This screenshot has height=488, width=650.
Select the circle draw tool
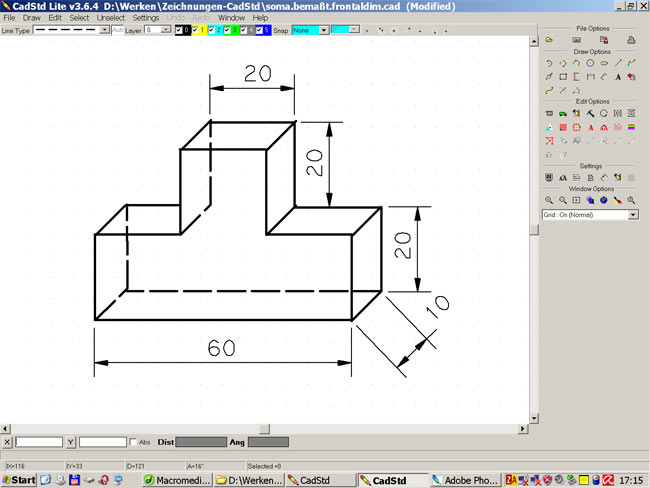click(590, 63)
